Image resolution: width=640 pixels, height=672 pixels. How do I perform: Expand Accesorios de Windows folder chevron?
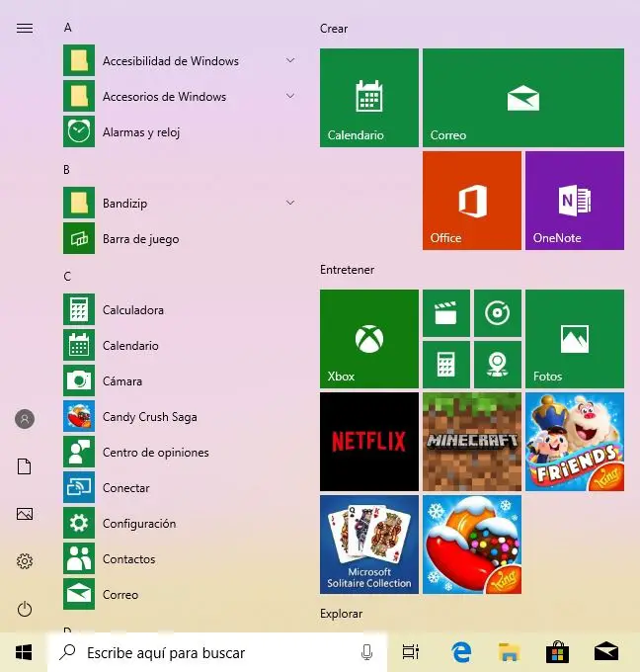[x=290, y=96]
